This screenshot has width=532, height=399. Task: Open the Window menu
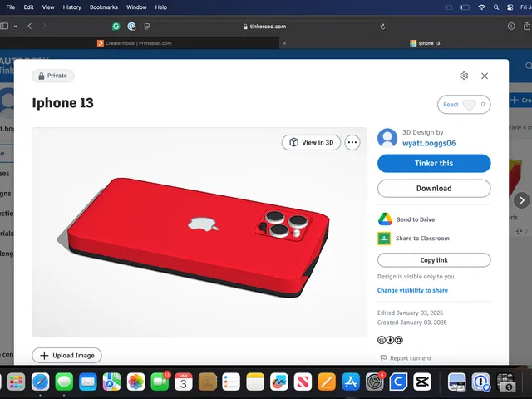coord(136,7)
